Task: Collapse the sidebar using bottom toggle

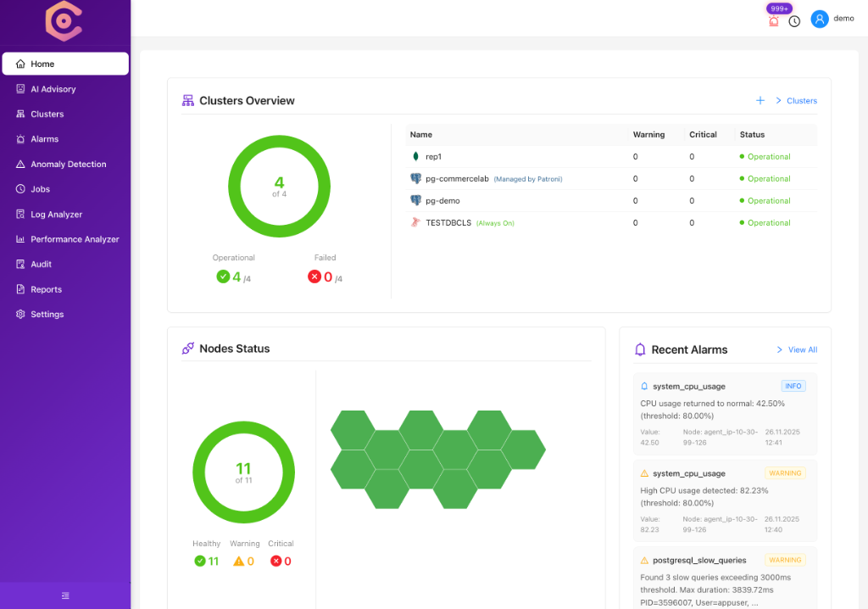Action: pos(65,596)
